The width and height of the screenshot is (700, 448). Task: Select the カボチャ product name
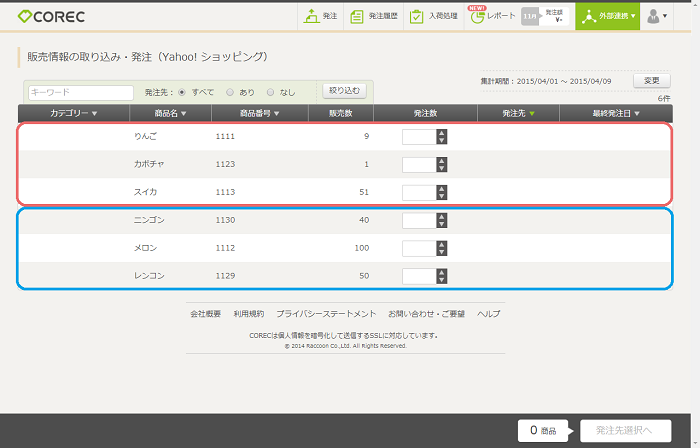[x=149, y=164]
